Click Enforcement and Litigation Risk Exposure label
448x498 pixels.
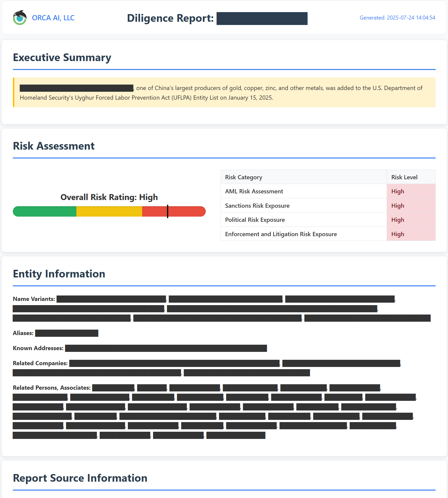tap(281, 234)
